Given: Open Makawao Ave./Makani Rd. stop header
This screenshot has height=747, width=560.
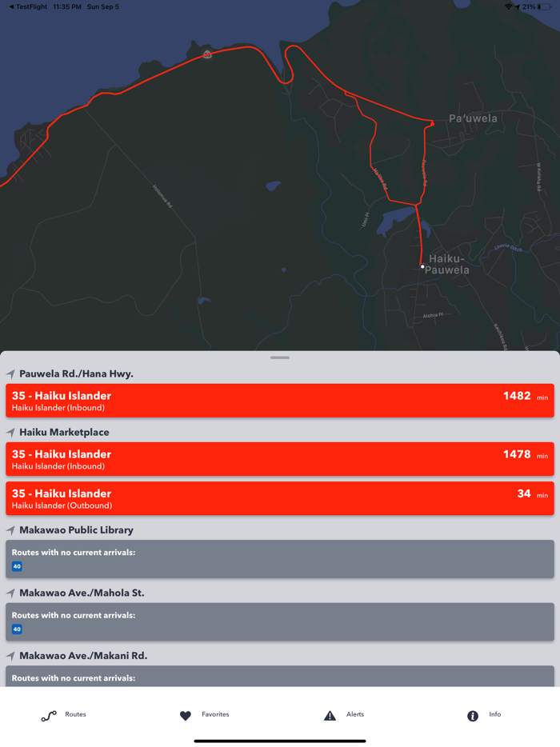Looking at the screenshot, I should pyautogui.click(x=83, y=656).
